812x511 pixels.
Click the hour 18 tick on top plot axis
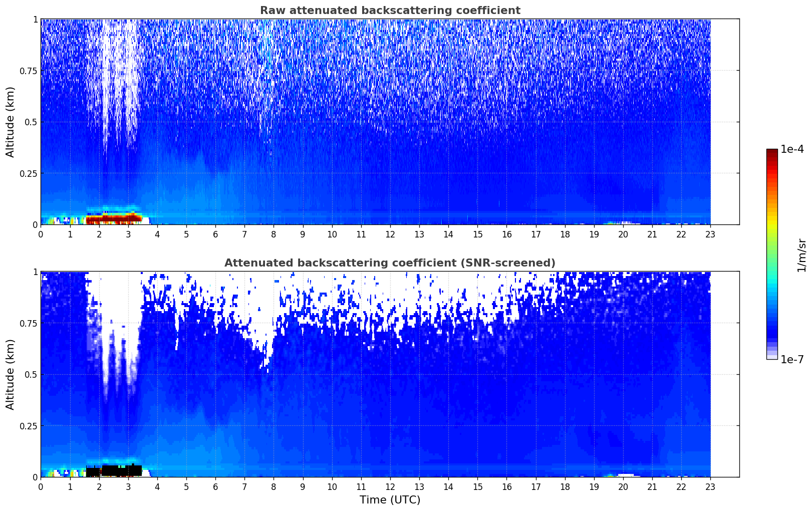pos(565,234)
